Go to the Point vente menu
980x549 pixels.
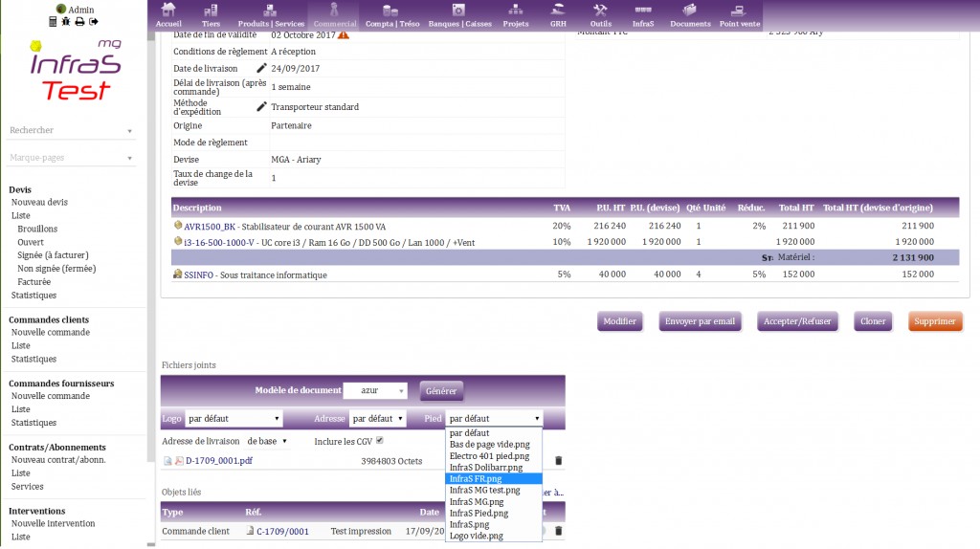click(742, 14)
